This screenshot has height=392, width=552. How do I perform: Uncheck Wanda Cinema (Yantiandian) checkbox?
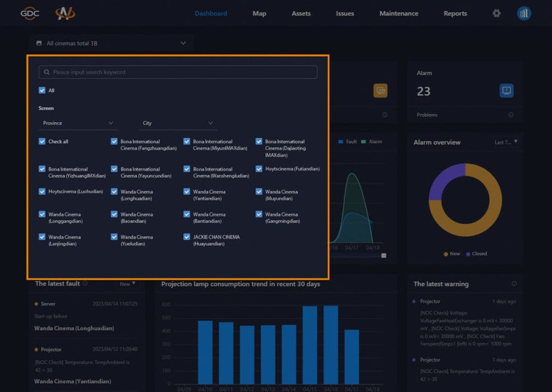tap(186, 192)
